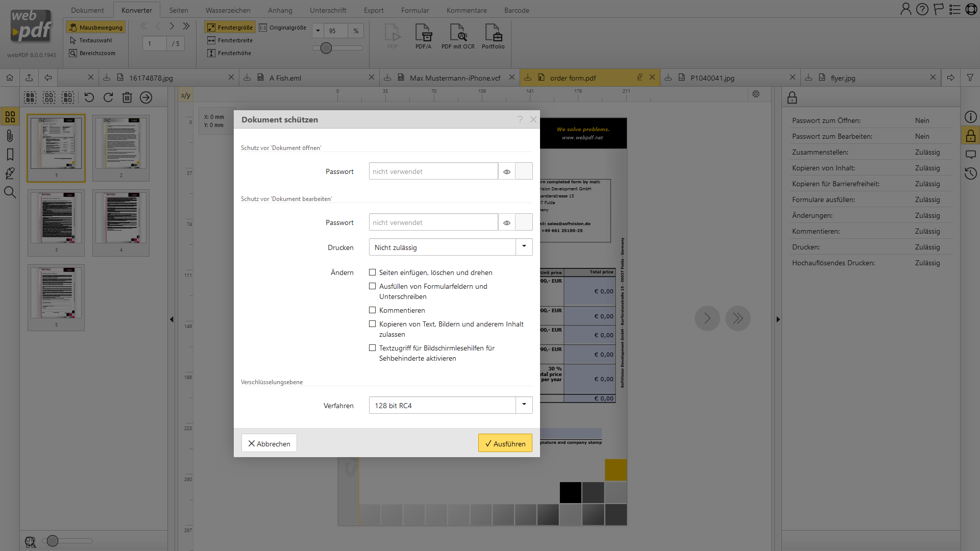980x551 pixels.
Task: Click the Abbrechen button
Action: point(269,443)
